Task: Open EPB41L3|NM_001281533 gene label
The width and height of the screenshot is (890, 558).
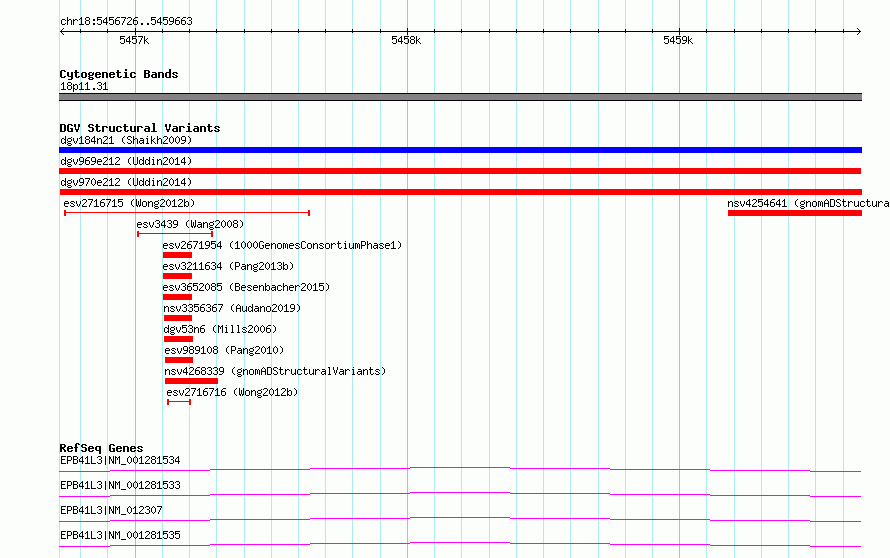Action: [120, 485]
